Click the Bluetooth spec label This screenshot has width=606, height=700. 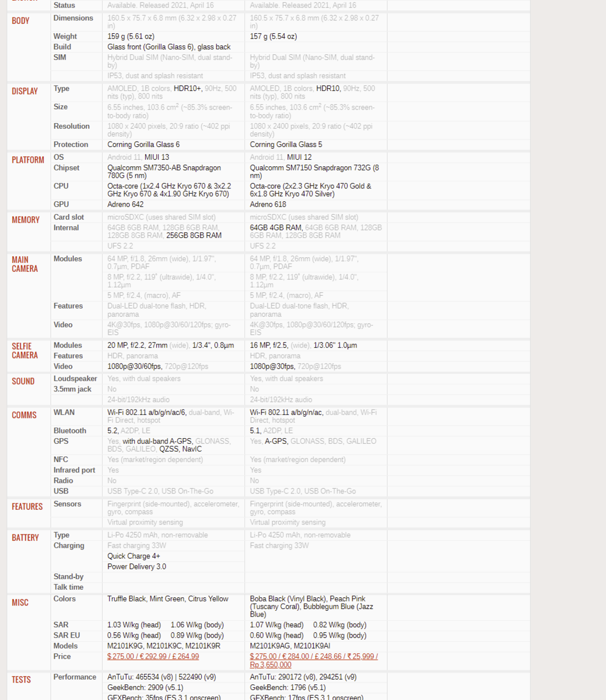click(x=70, y=430)
